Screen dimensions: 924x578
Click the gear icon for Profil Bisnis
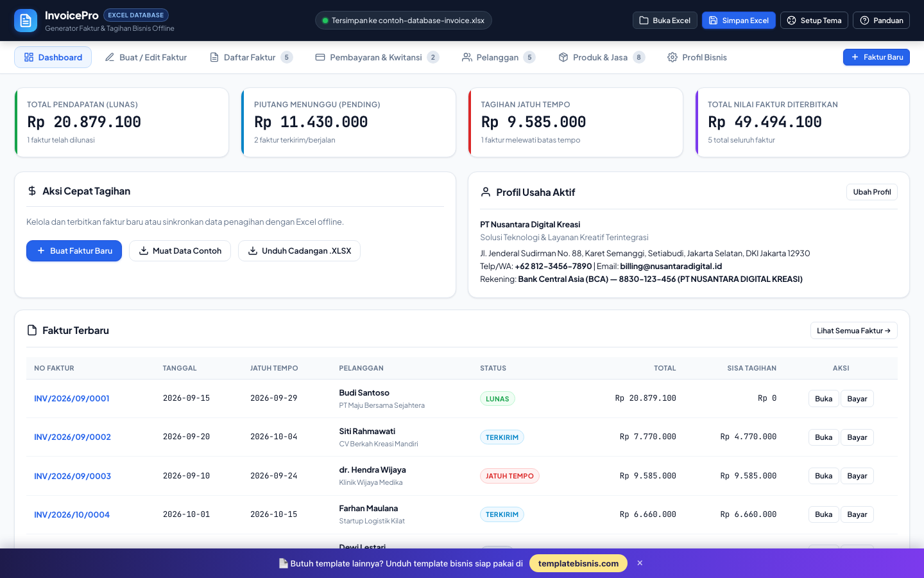point(672,57)
